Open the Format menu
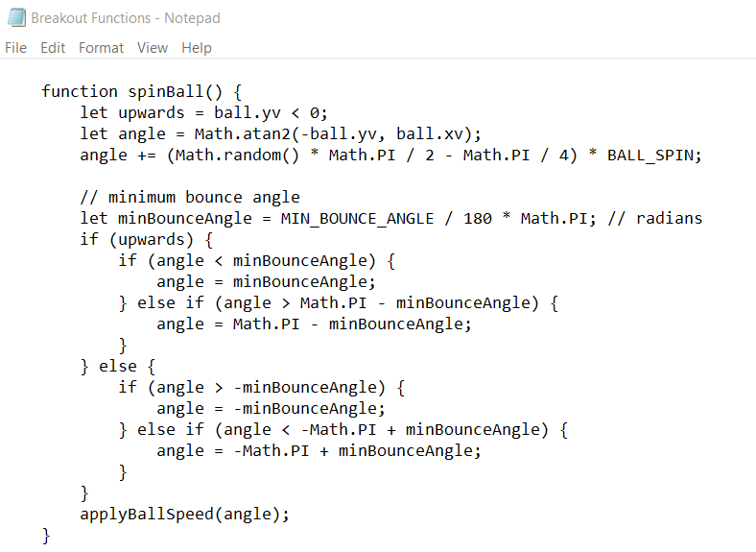This screenshot has height=552, width=756. click(101, 48)
